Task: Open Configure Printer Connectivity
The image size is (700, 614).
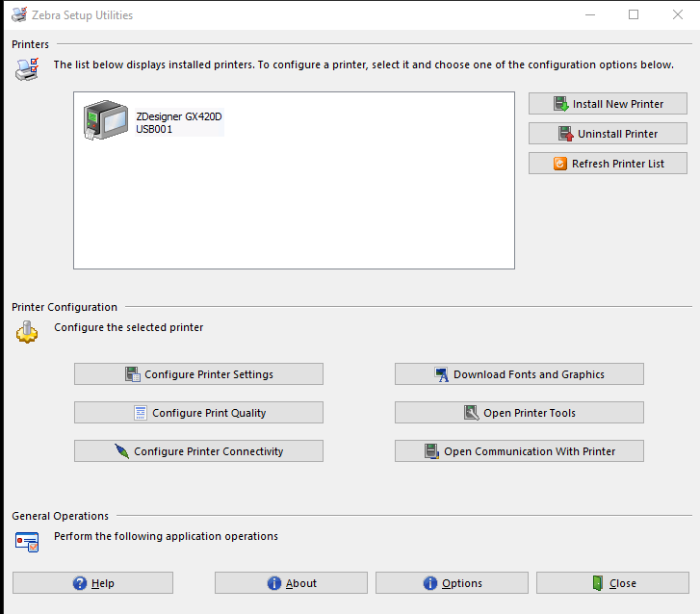Action: pyautogui.click(x=198, y=450)
